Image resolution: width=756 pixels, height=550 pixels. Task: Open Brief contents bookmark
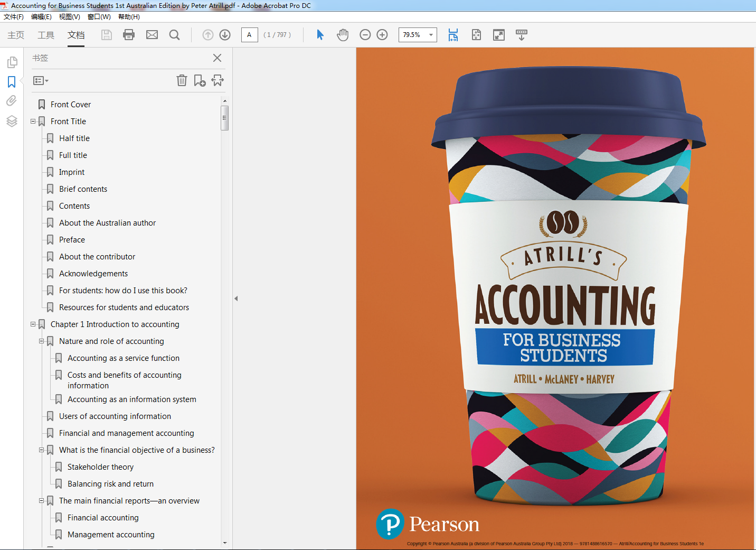pyautogui.click(x=83, y=189)
